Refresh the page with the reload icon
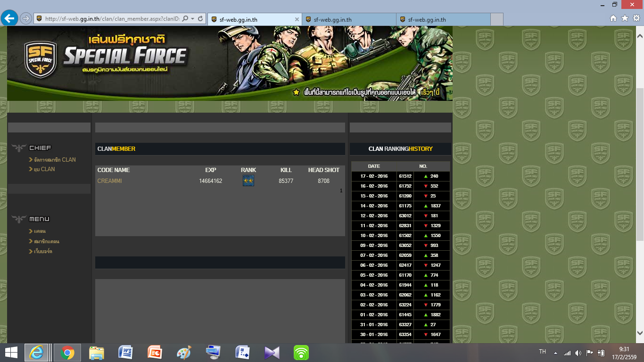 (x=200, y=19)
